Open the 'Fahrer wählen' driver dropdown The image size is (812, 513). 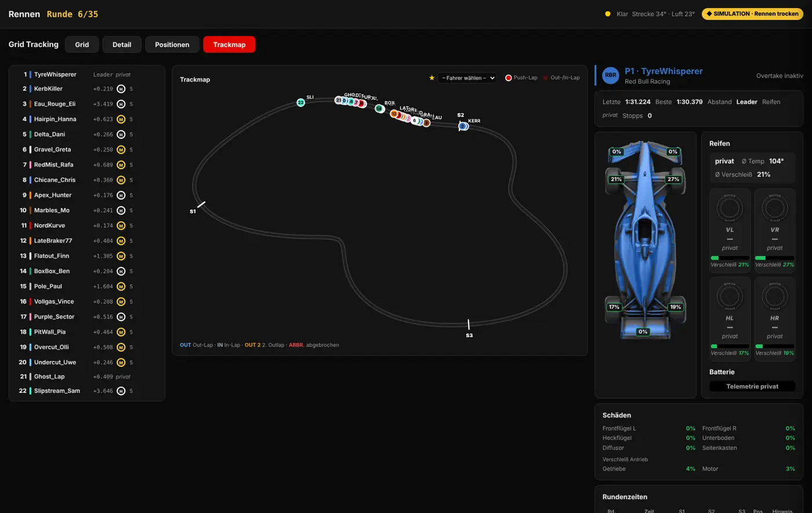click(467, 78)
